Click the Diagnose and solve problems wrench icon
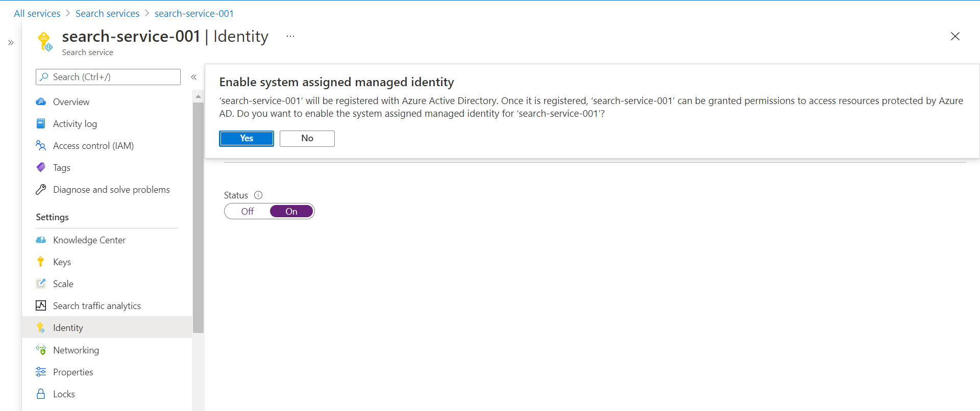 point(41,189)
